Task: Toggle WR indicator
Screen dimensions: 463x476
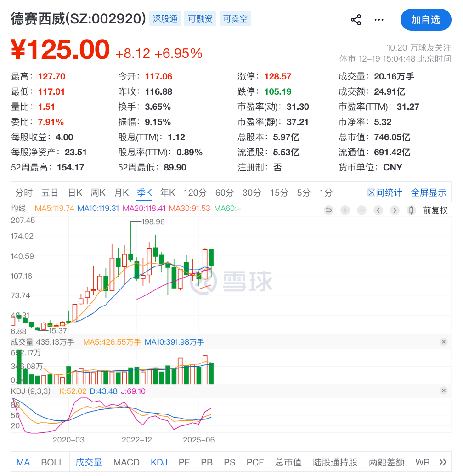Action: [x=422, y=462]
